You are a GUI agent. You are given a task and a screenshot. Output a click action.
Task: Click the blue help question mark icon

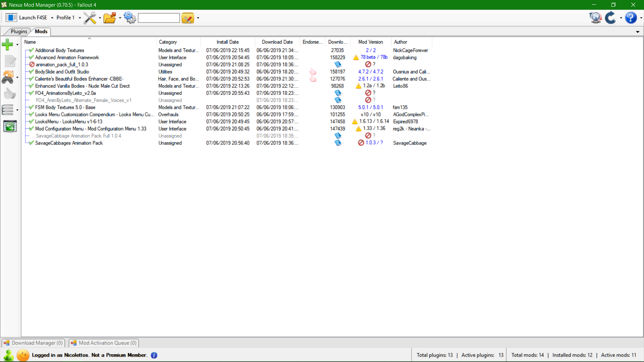click(x=631, y=18)
